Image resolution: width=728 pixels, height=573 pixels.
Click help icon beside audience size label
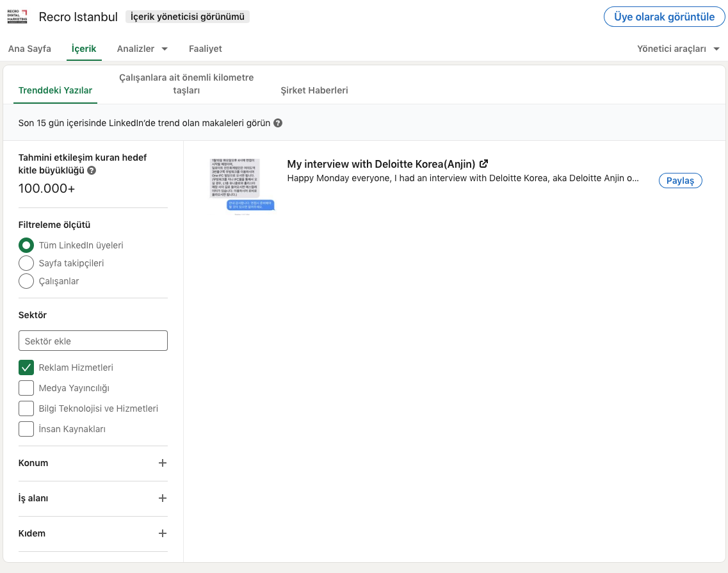[92, 170]
